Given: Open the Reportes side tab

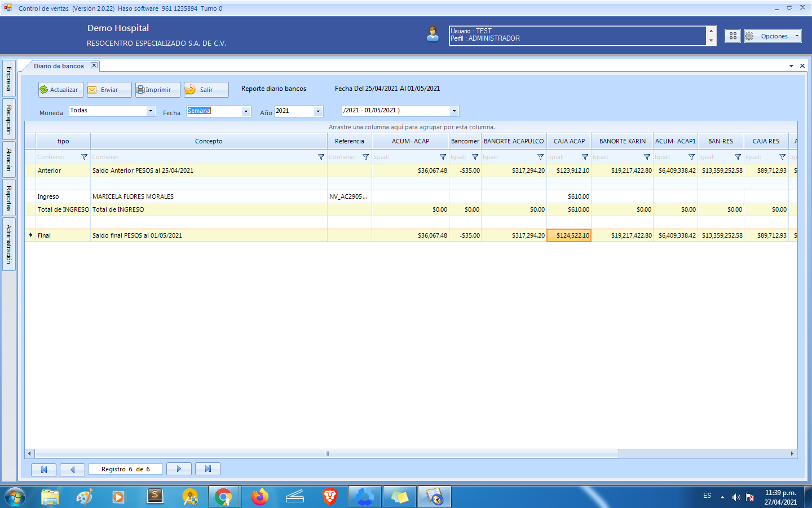Looking at the screenshot, I should point(8,198).
